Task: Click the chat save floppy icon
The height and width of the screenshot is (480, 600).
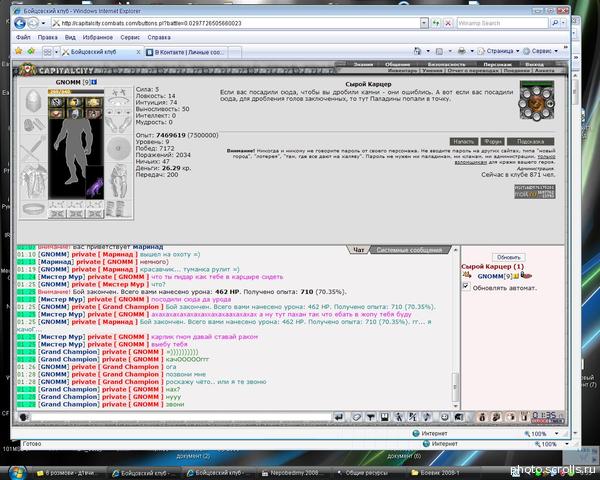Action: click(385, 417)
